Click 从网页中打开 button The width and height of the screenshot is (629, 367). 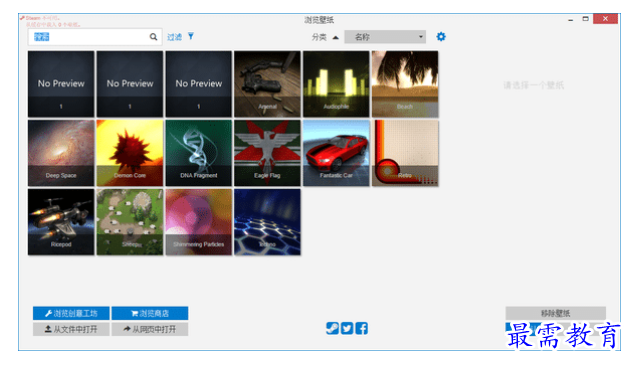click(x=150, y=329)
